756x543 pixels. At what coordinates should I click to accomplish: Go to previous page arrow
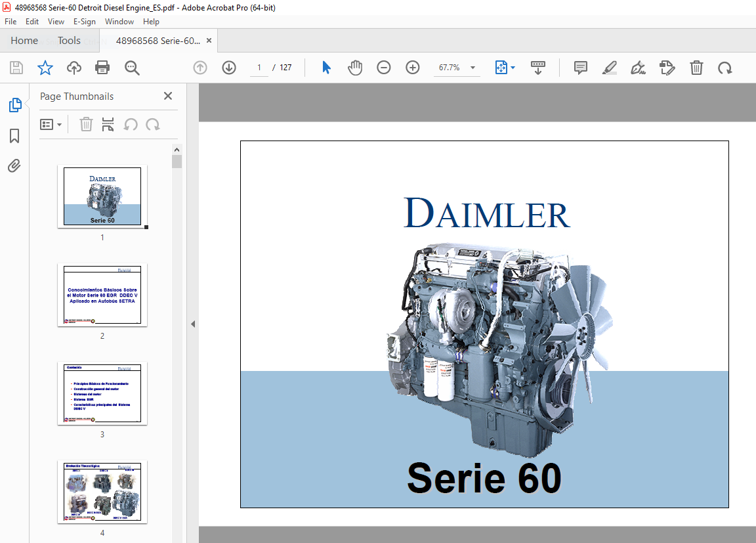200,68
